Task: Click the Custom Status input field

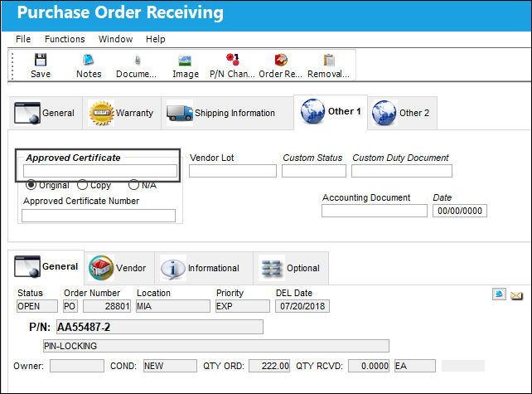Action: coord(314,171)
